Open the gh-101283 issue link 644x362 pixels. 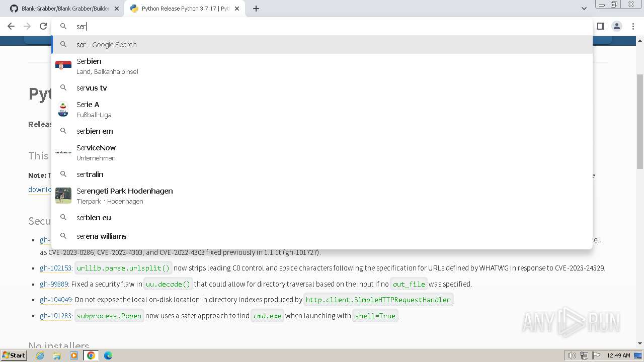(x=56, y=316)
